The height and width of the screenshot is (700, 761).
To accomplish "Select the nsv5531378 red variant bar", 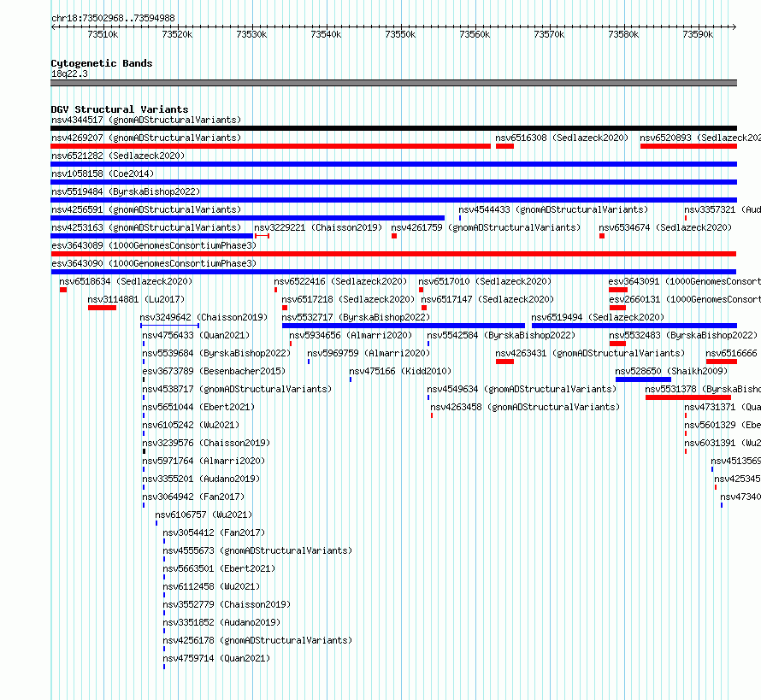I will 688,397.
